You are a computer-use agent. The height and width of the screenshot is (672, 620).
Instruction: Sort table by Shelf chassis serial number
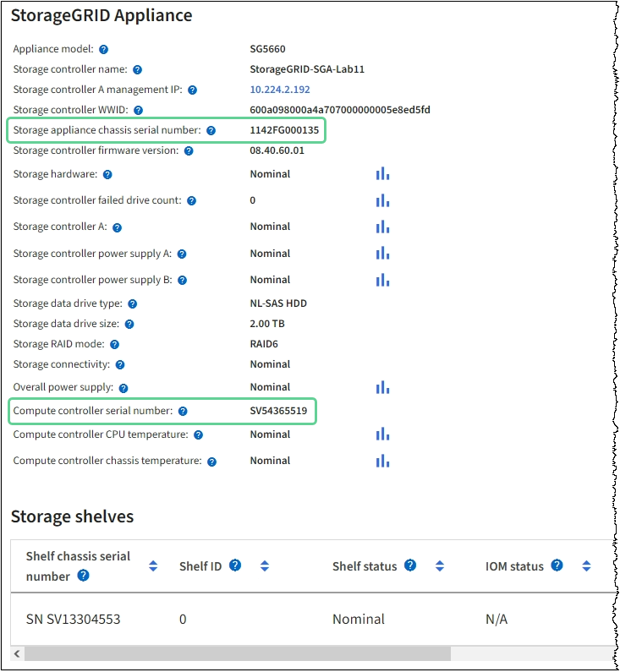tap(153, 566)
